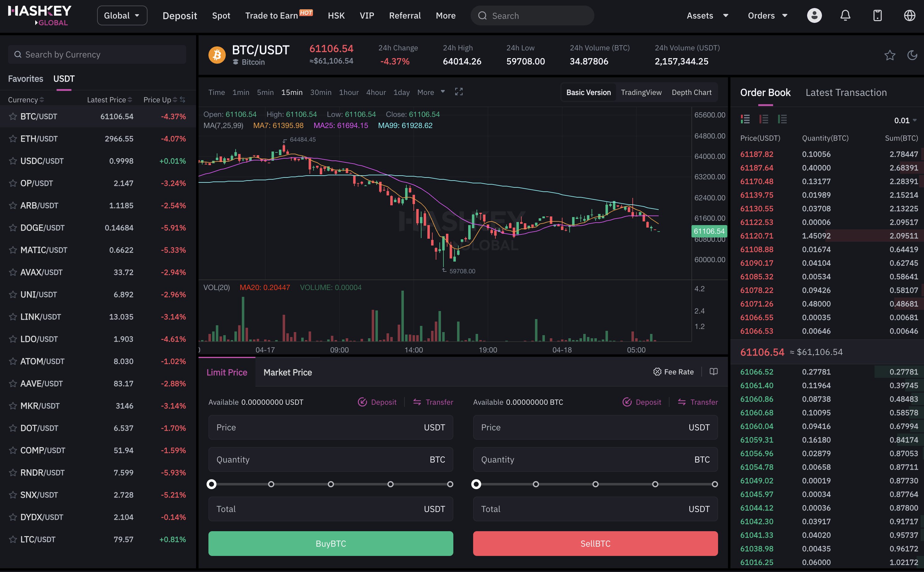Viewport: 924px width, 572px height.
Task: Open the notifications bell
Action: click(x=845, y=15)
